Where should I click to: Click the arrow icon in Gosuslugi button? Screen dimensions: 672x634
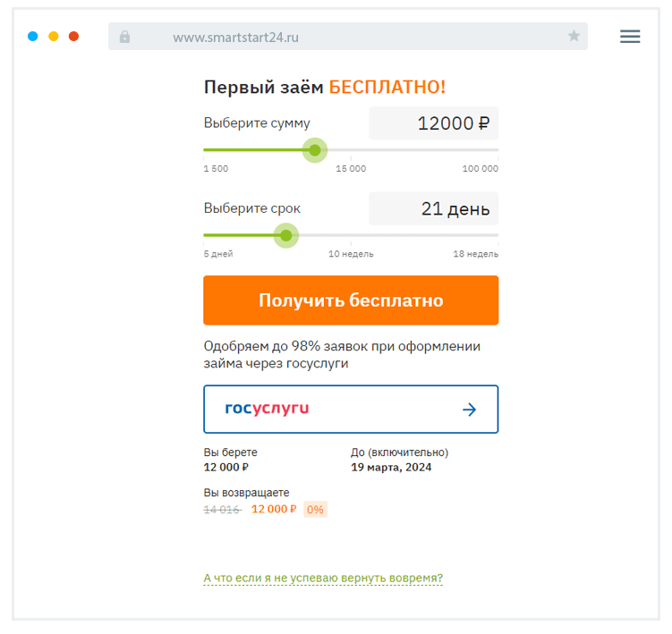(469, 410)
